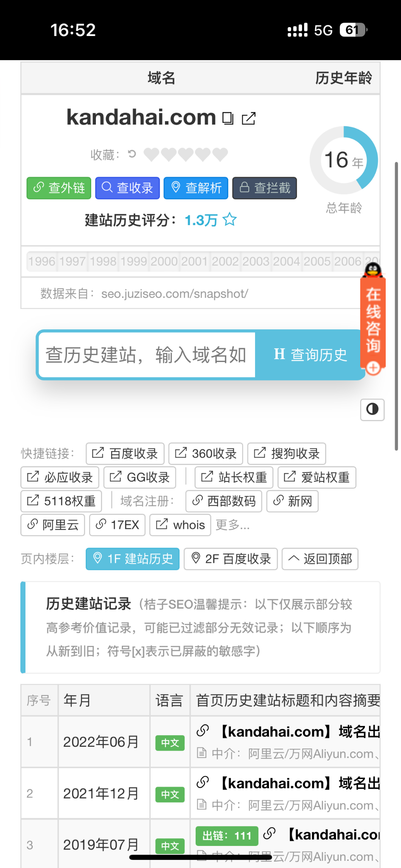Viewport: 401px width, 868px height.
Task: Click the reset favorites arrow icon
Action: 132,154
